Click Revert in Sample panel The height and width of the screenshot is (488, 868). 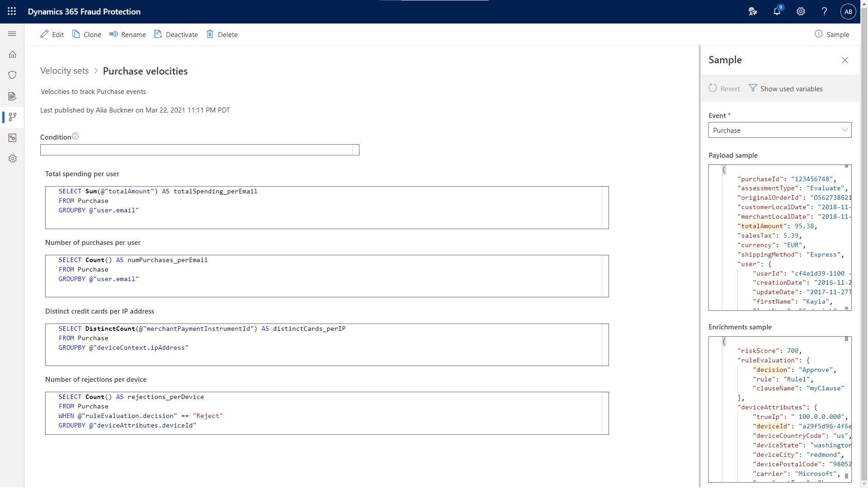click(x=724, y=89)
